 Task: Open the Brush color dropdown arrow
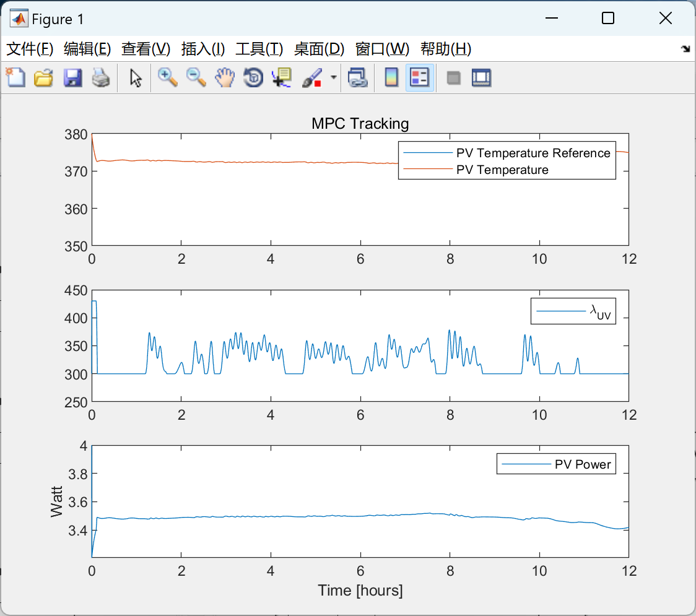click(333, 77)
